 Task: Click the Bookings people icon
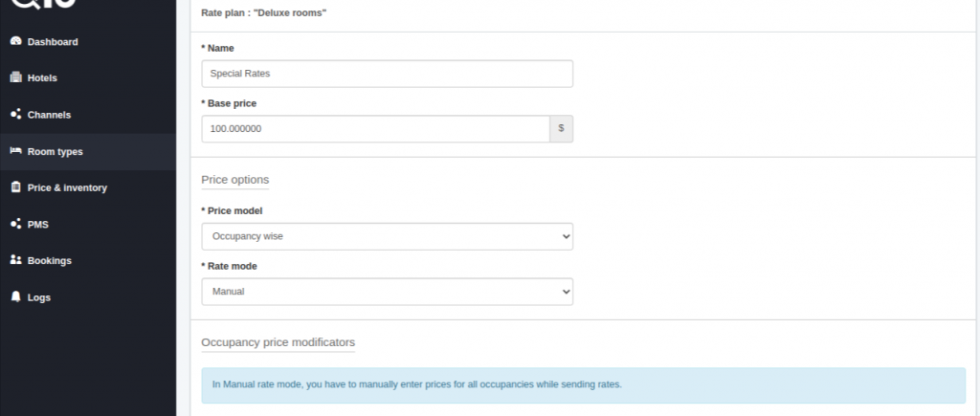click(x=16, y=260)
